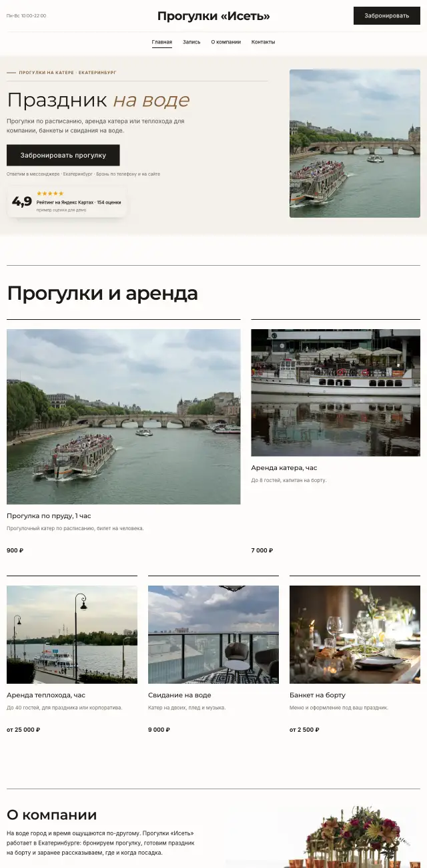This screenshot has height=868, width=427.
Task: Click Забронировать прогулку button
Action: [63, 155]
